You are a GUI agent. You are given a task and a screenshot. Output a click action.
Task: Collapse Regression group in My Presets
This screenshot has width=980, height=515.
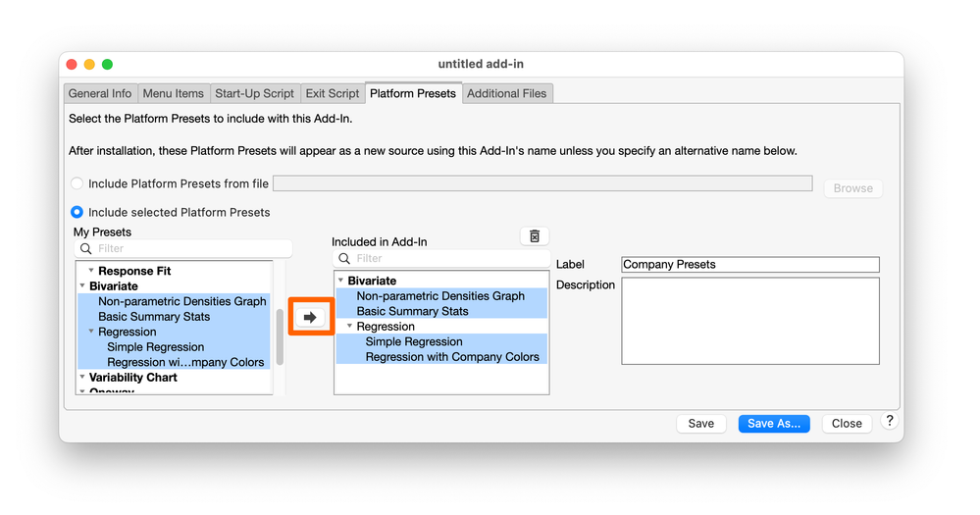click(x=91, y=332)
